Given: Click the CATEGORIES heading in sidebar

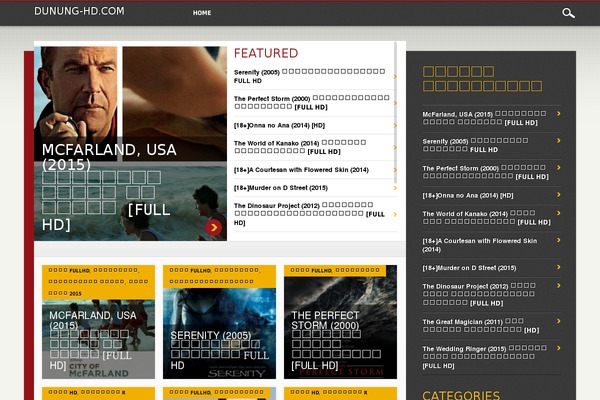Looking at the screenshot, I should (461, 395).
